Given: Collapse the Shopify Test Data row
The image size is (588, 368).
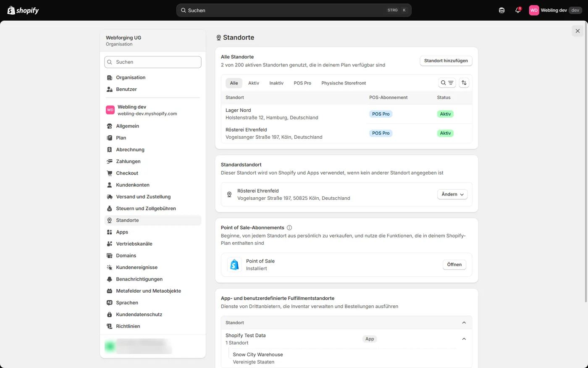Looking at the screenshot, I should 464,339.
